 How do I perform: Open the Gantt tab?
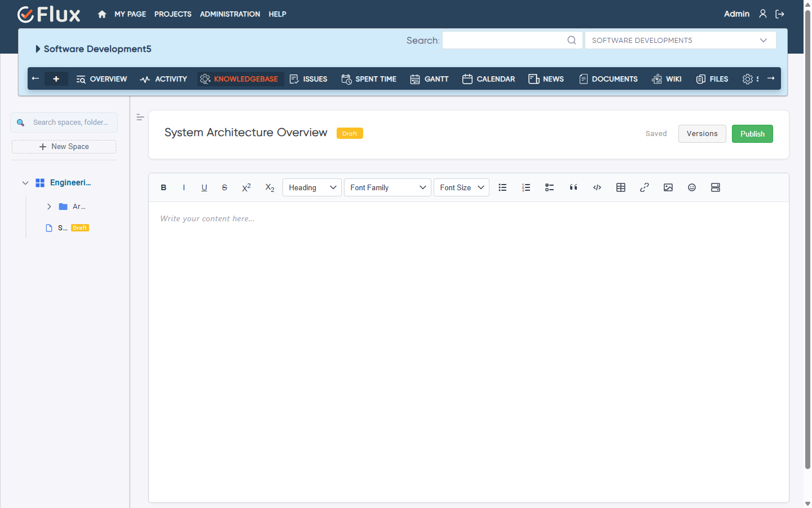pos(429,79)
